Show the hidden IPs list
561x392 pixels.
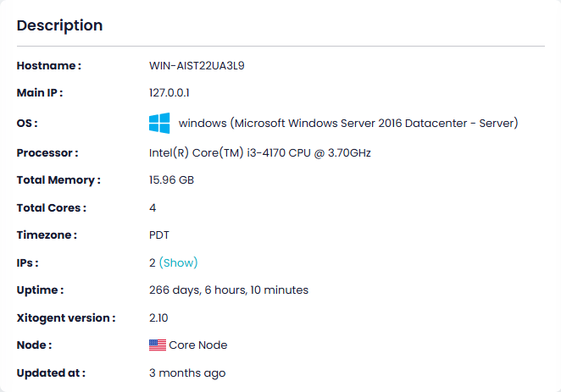coord(178,262)
